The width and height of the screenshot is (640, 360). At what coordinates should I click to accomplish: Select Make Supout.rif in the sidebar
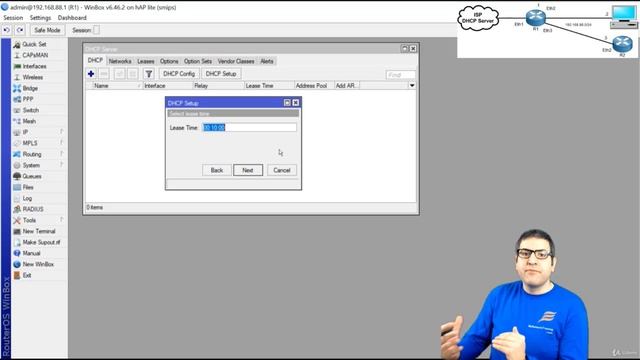point(41,242)
